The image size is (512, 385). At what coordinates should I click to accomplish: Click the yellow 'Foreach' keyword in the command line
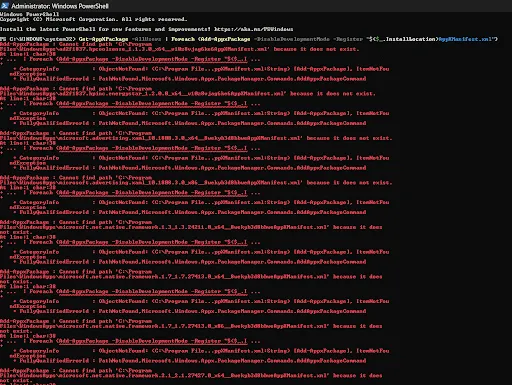pos(183,39)
